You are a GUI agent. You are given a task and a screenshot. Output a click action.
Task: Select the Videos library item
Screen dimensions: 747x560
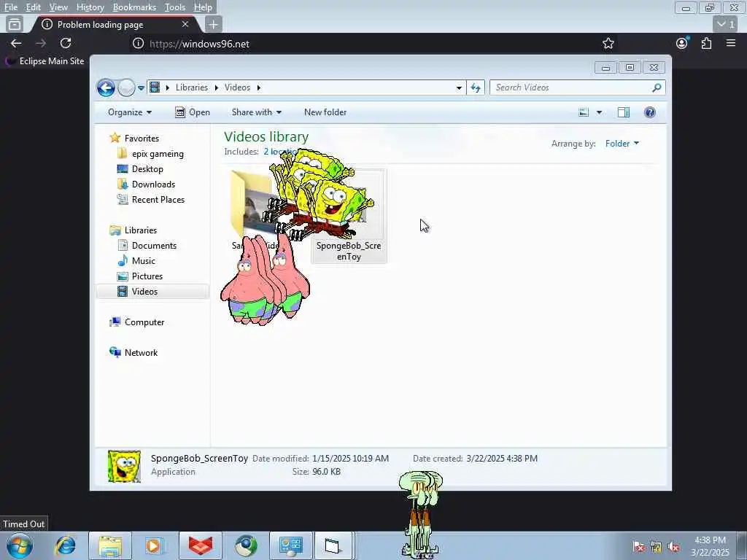[152, 292]
